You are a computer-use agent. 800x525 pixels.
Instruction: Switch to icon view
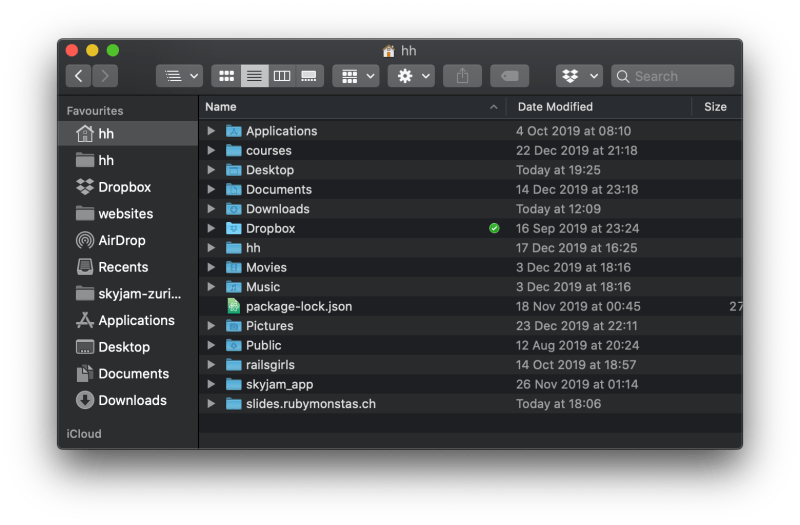coord(227,76)
